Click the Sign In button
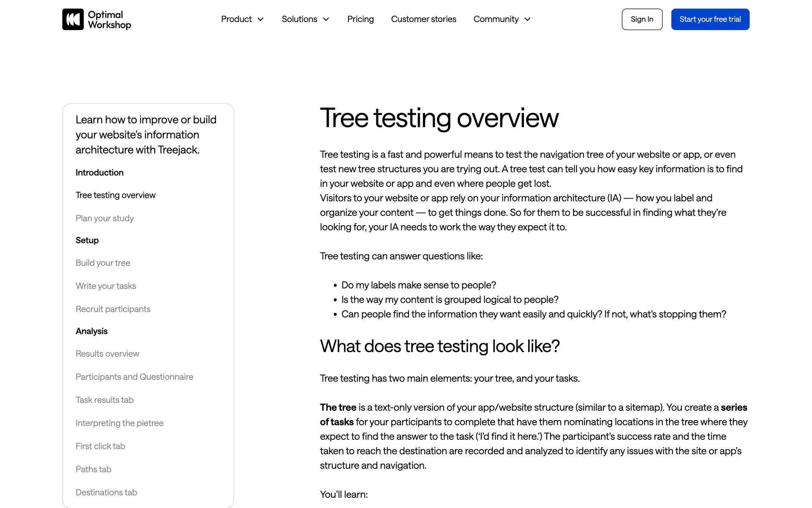Screen dimensions: 812x508 (642, 19)
